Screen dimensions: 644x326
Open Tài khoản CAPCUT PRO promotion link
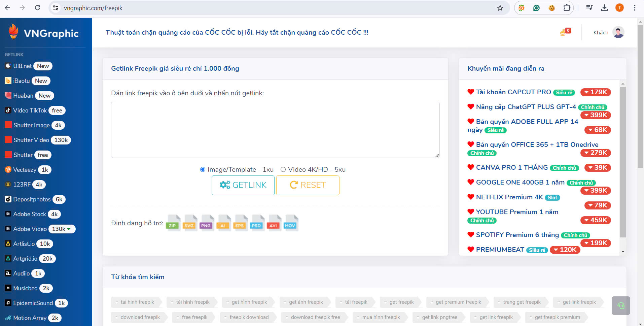pyautogui.click(x=513, y=92)
